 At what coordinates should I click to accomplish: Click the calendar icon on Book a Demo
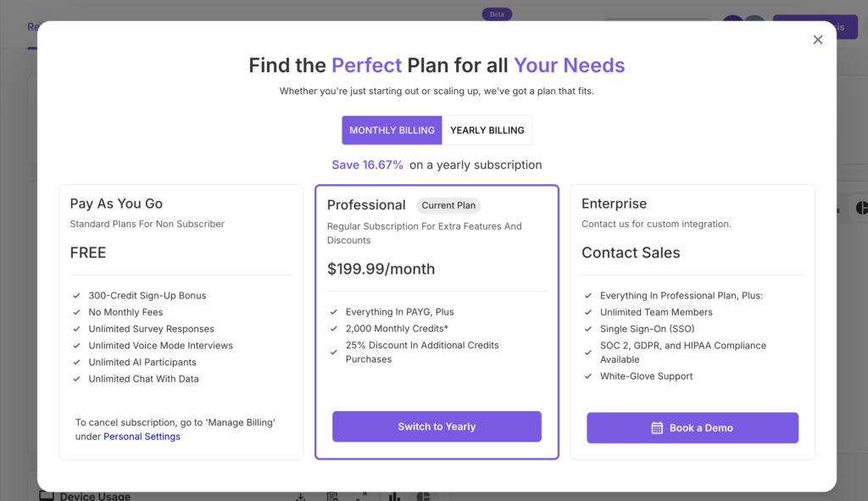pos(657,428)
